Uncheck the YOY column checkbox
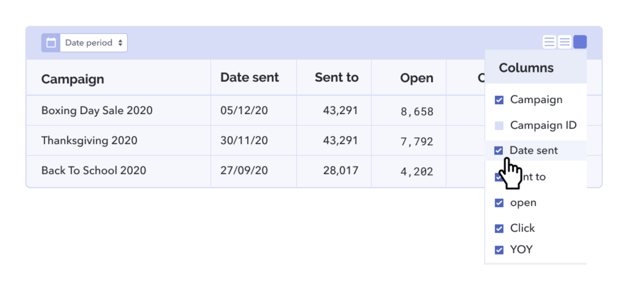The image size is (644, 300). pos(499,250)
